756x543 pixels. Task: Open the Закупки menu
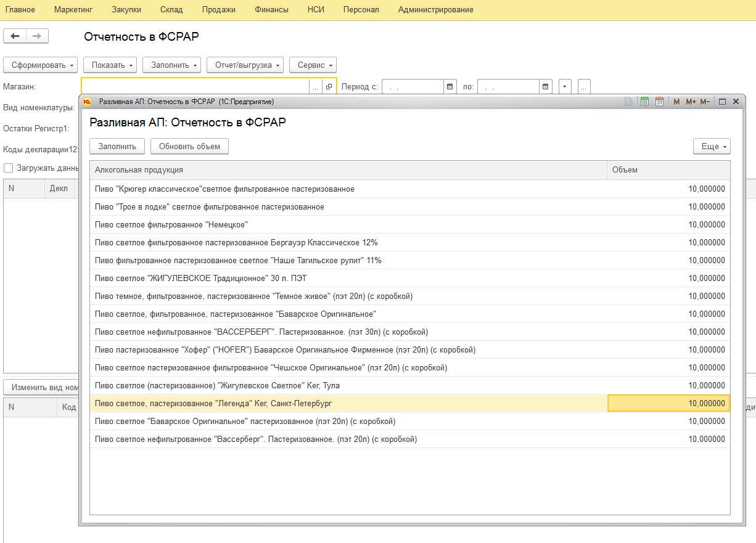coord(126,10)
